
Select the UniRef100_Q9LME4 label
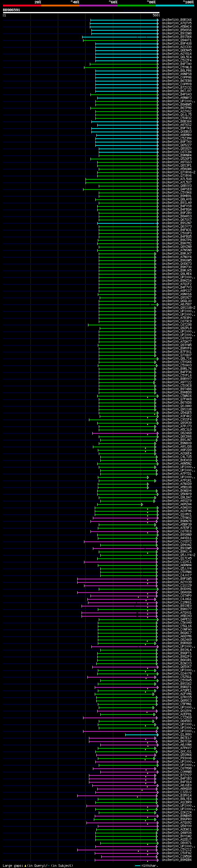point(177,274)
